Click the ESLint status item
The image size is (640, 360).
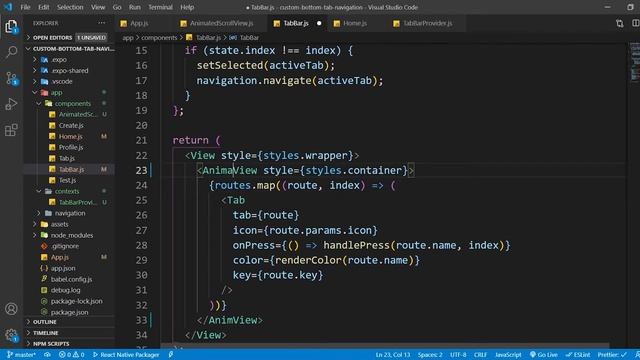[x=578, y=355]
